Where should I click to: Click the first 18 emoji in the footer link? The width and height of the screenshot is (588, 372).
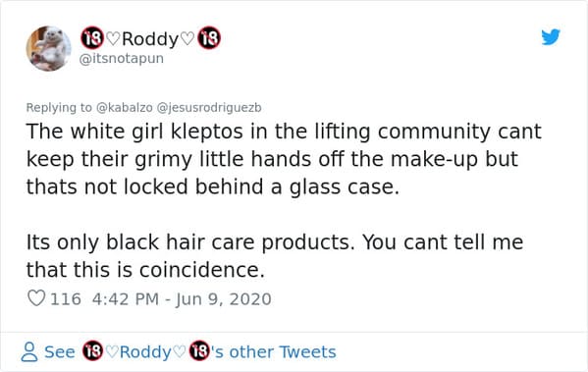92,351
